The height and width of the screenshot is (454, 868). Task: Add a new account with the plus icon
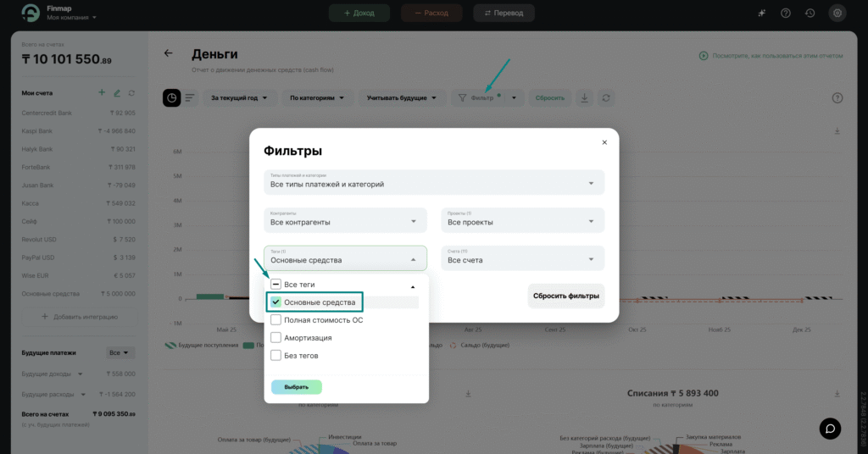pos(102,92)
